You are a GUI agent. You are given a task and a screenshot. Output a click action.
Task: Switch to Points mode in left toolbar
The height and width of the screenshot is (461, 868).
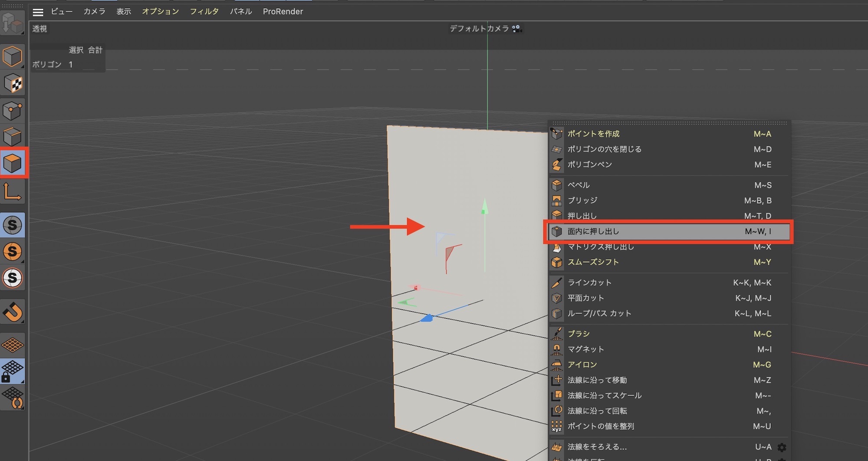[13, 111]
